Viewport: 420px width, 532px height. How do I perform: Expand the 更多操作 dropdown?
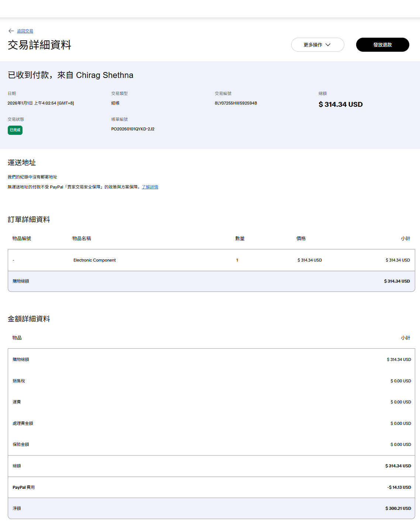point(317,45)
